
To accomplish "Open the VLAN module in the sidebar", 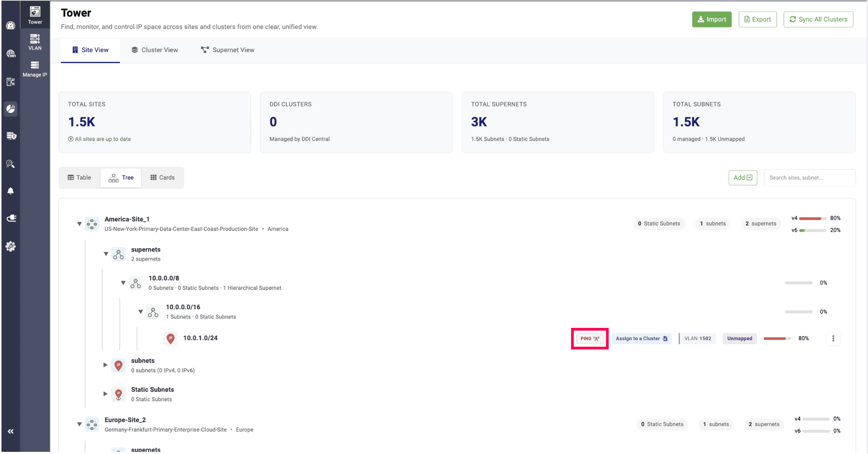I will pos(35,42).
